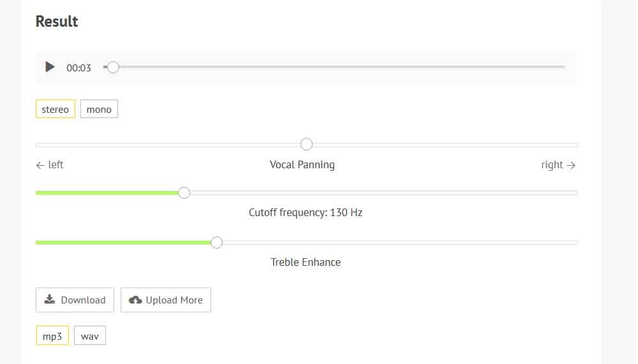Click the Treble Enhance slider knob

point(216,242)
